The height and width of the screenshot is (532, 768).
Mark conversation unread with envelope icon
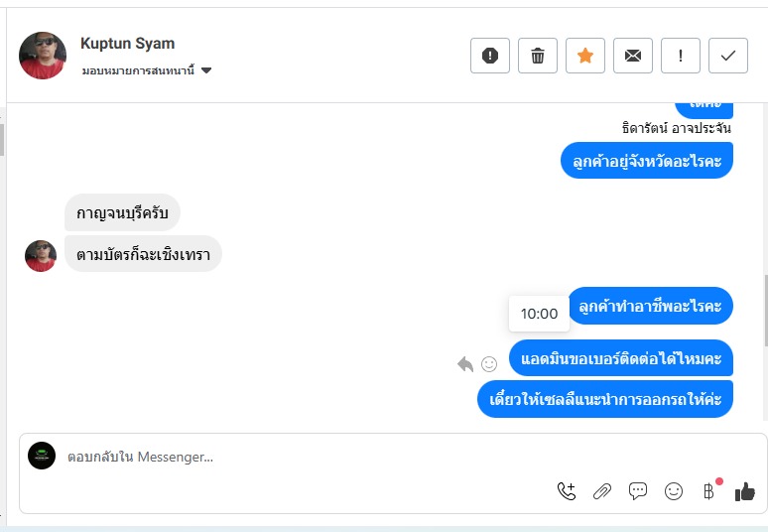pos(633,56)
